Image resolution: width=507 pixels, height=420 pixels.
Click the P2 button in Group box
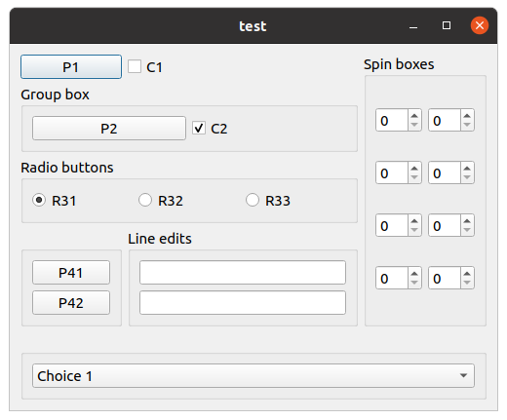click(x=109, y=129)
